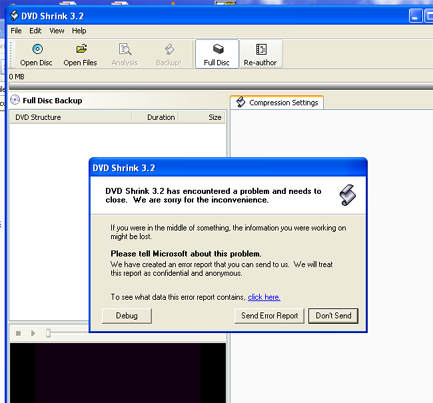Viewport: 433px width, 403px height.
Task: Open the View menu
Action: click(x=57, y=31)
